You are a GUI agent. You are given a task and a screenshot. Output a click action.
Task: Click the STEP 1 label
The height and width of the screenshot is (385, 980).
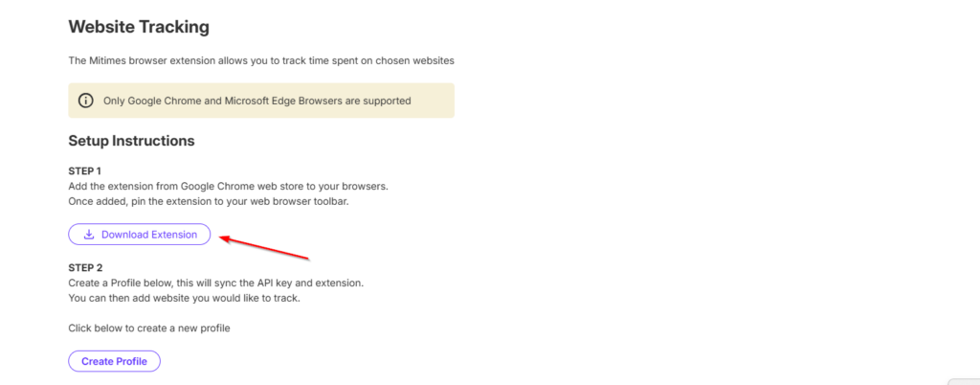[85, 170]
